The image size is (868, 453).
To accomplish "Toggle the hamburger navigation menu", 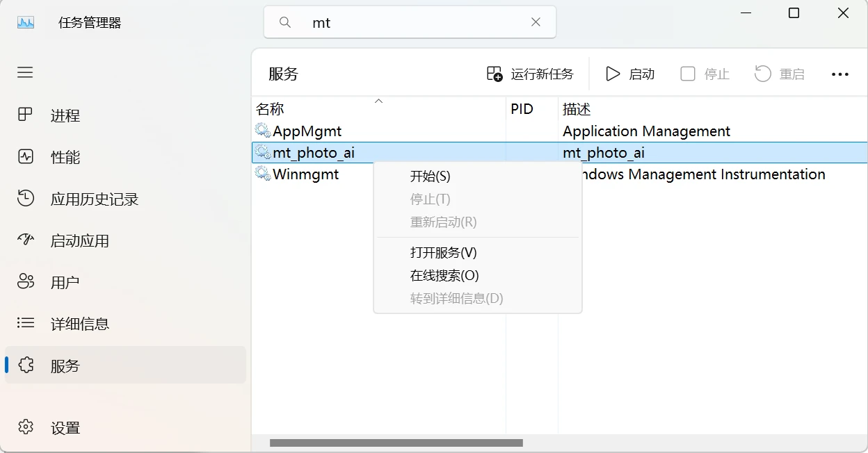I will [x=25, y=73].
